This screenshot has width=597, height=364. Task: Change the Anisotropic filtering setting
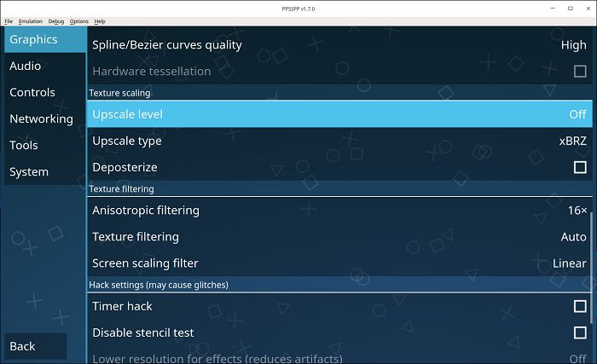(x=339, y=211)
